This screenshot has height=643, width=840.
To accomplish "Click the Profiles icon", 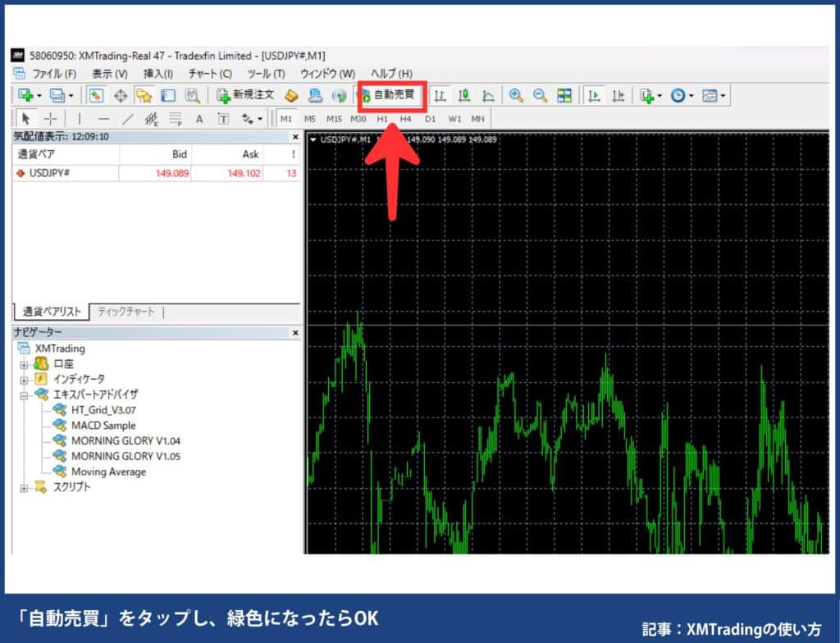I will (57, 95).
